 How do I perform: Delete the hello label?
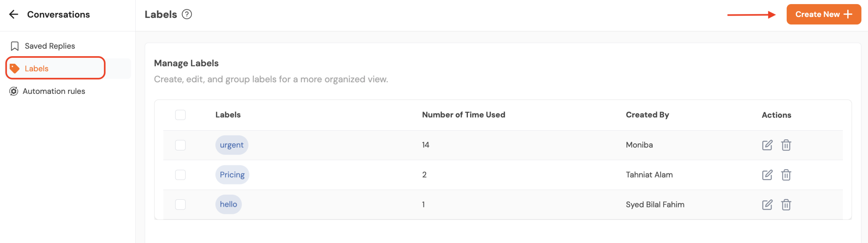tap(786, 205)
